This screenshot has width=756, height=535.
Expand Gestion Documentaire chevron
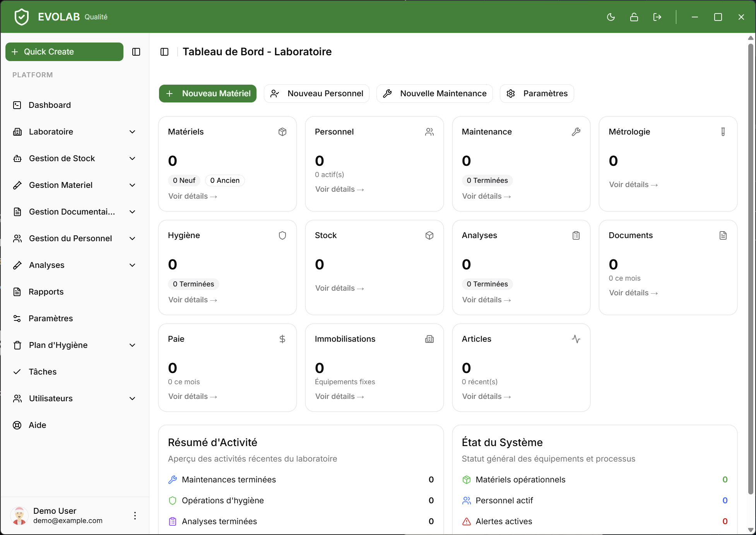(x=132, y=212)
